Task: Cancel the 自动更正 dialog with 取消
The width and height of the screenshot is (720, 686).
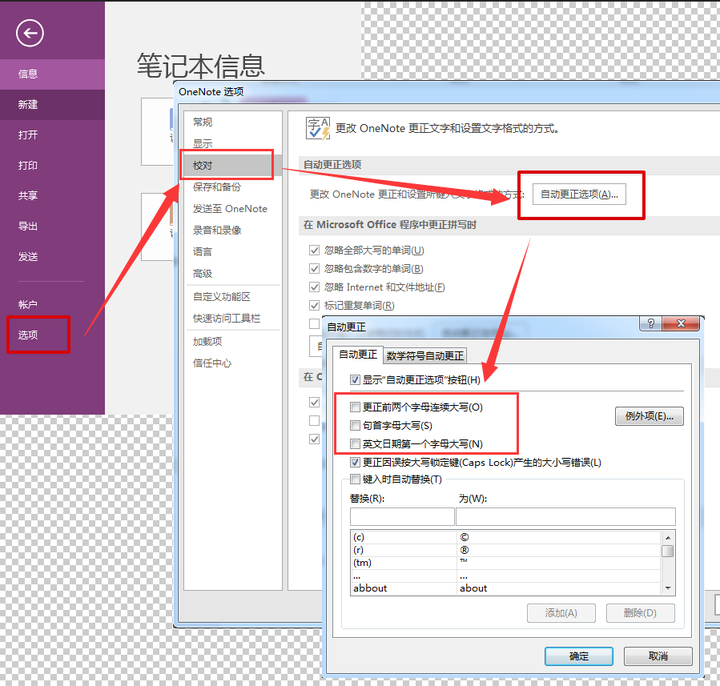Action: point(658,656)
